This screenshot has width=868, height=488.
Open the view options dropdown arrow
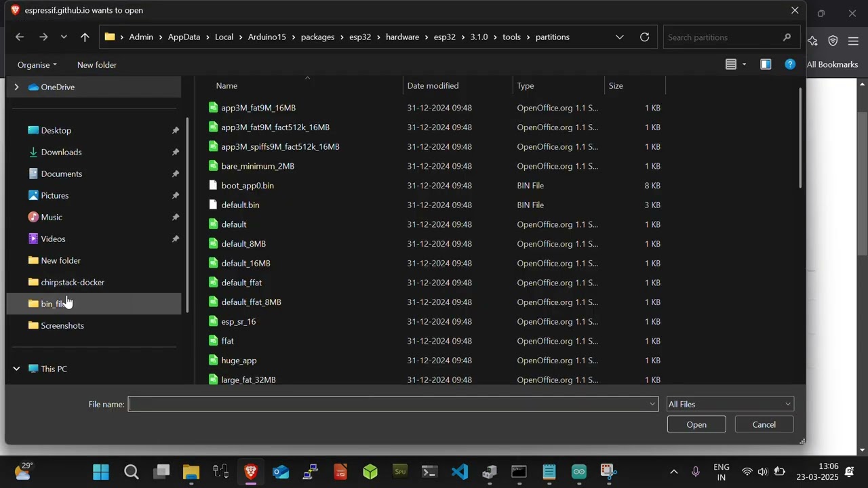click(x=745, y=64)
